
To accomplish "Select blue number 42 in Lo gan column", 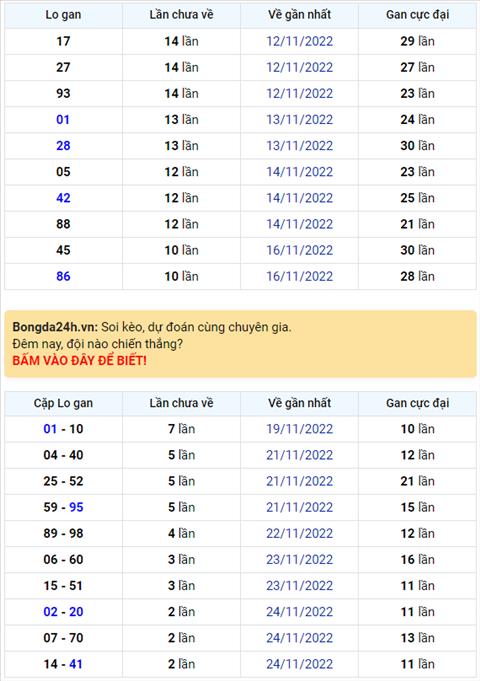I will pyautogui.click(x=63, y=198).
